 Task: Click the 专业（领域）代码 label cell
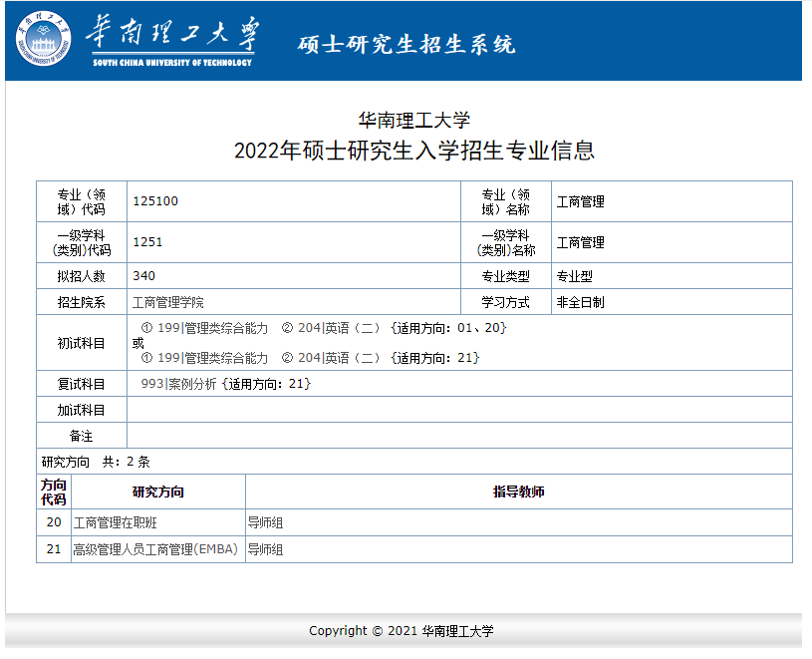[82, 201]
